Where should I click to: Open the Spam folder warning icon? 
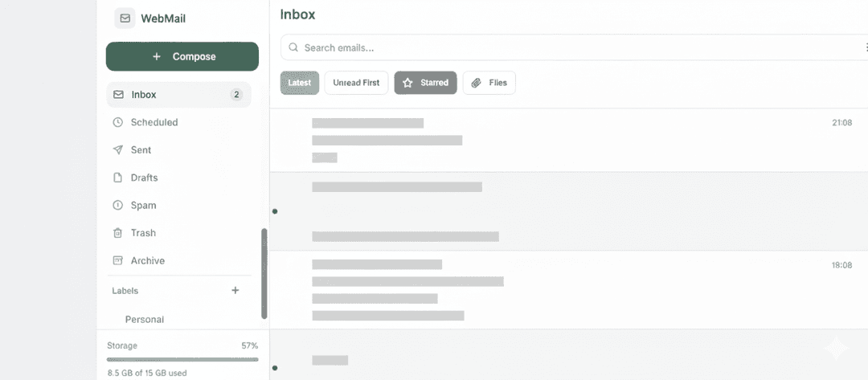point(118,206)
